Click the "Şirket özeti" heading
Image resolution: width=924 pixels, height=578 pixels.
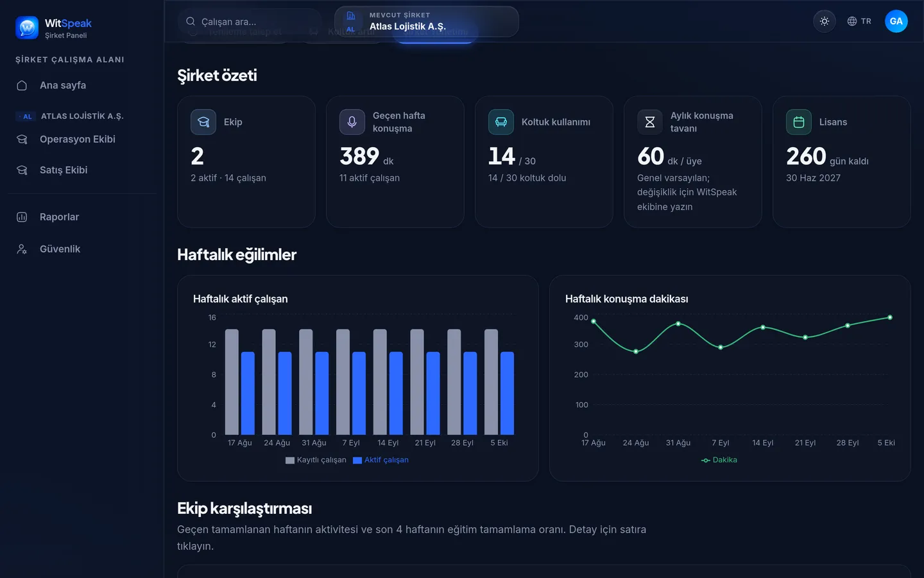pyautogui.click(x=217, y=76)
